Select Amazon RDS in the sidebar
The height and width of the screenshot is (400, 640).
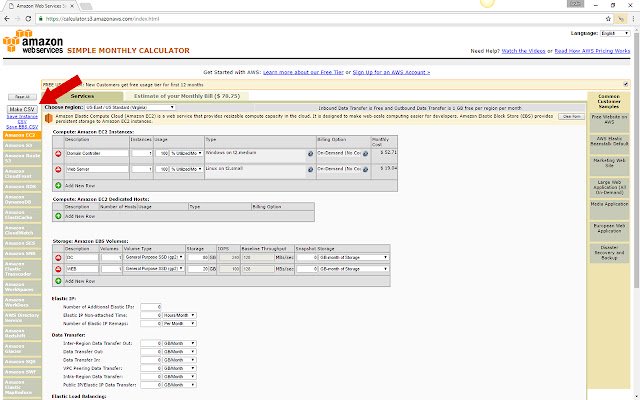tap(22, 187)
